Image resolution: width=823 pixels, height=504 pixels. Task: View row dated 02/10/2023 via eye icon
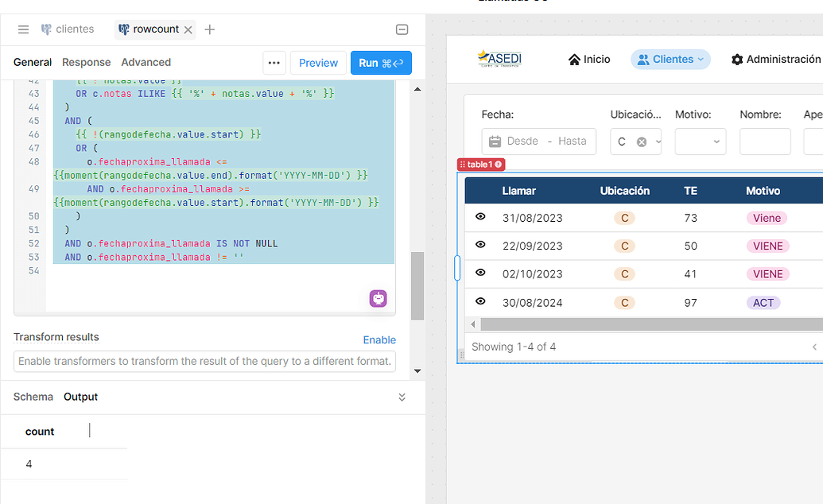click(480, 273)
